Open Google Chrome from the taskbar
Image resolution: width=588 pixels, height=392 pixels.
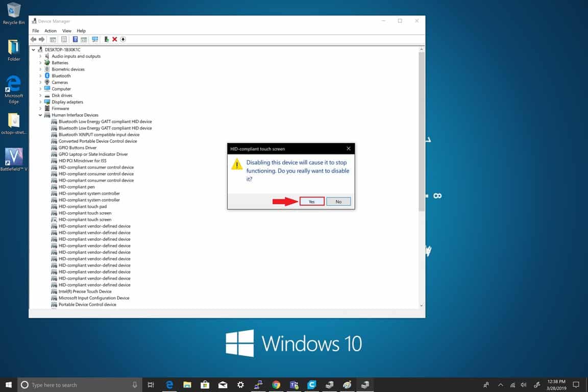pyautogui.click(x=276, y=385)
